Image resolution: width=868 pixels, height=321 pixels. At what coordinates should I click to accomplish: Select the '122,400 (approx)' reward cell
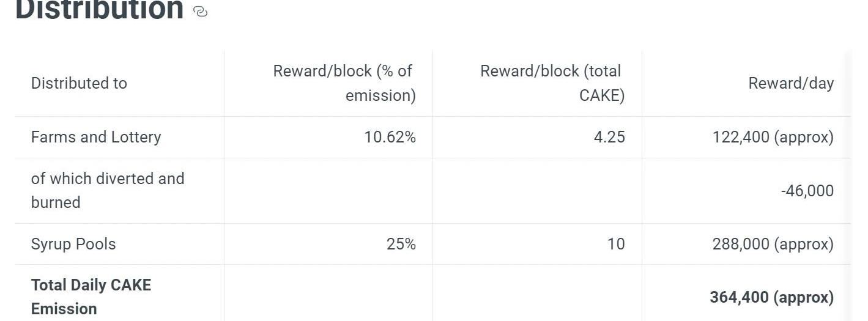773,137
